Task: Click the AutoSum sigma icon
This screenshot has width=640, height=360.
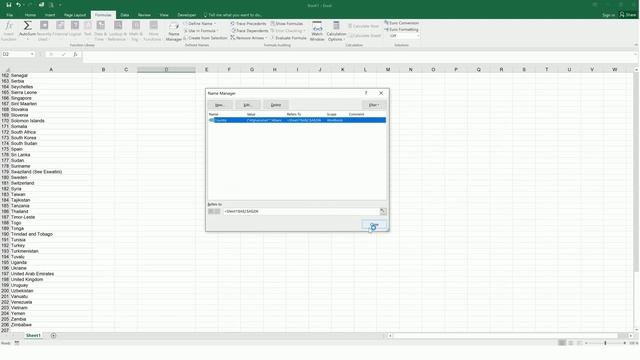Action: coord(27,26)
